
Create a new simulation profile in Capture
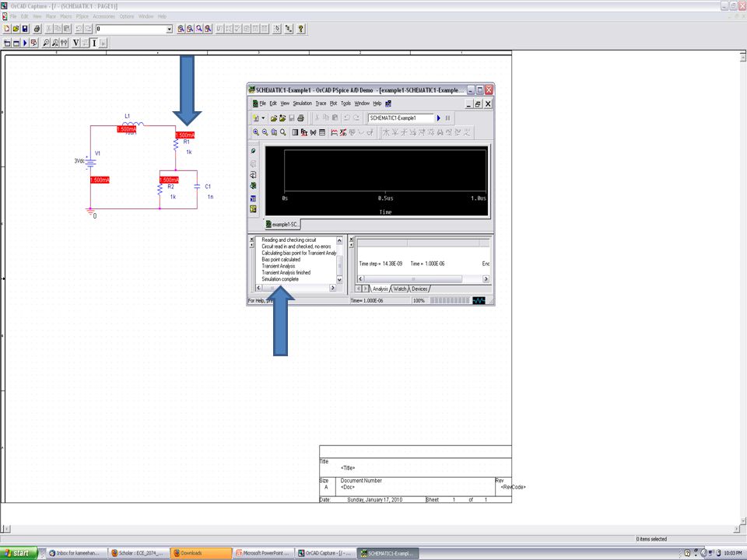coord(7,44)
